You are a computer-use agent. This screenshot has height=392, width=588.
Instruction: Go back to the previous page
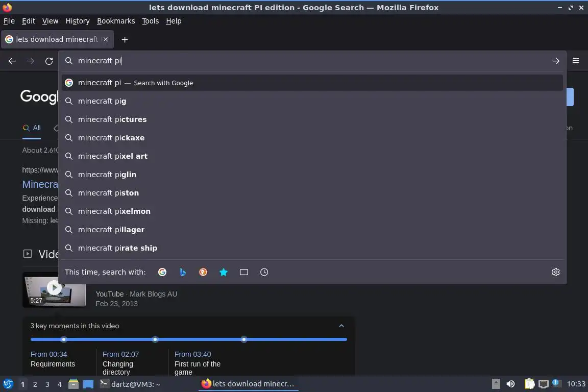(x=12, y=61)
